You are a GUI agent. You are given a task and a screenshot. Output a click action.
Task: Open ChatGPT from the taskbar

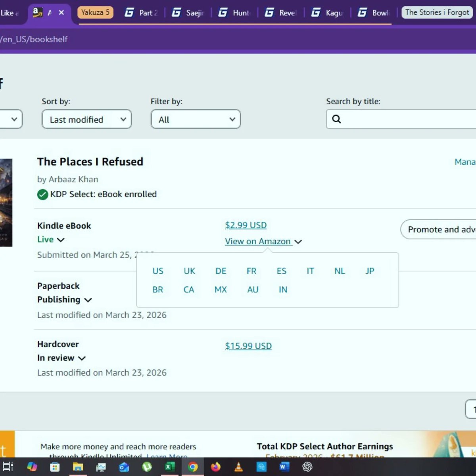pos(307,467)
